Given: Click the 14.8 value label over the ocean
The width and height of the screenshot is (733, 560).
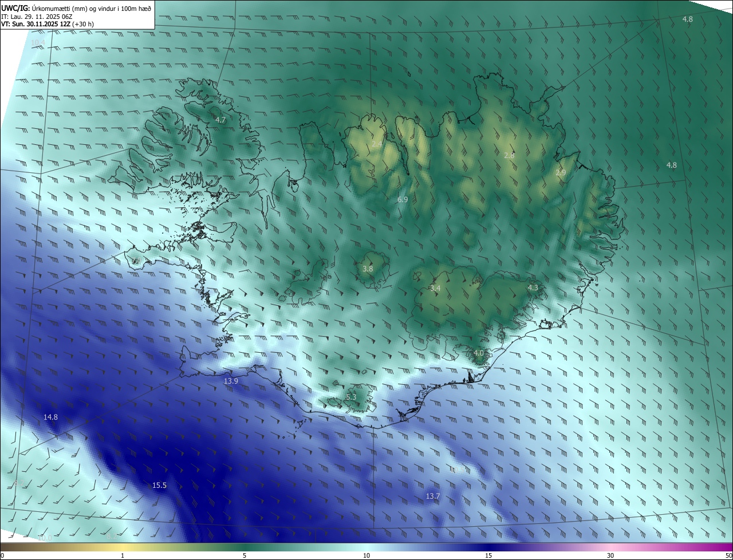Looking at the screenshot, I should click(50, 417).
